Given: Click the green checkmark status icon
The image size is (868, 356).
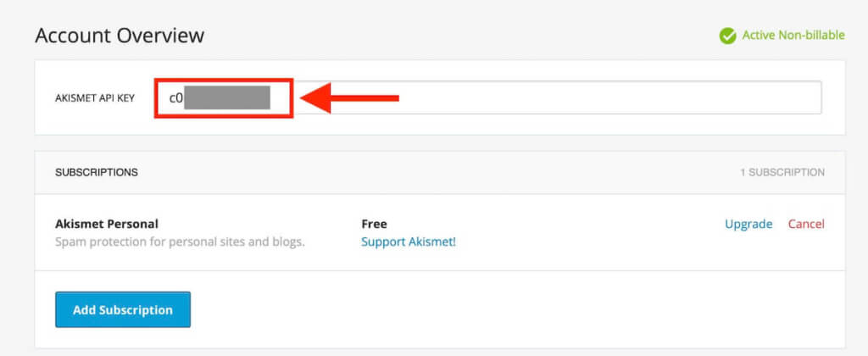Looking at the screenshot, I should pos(727,36).
